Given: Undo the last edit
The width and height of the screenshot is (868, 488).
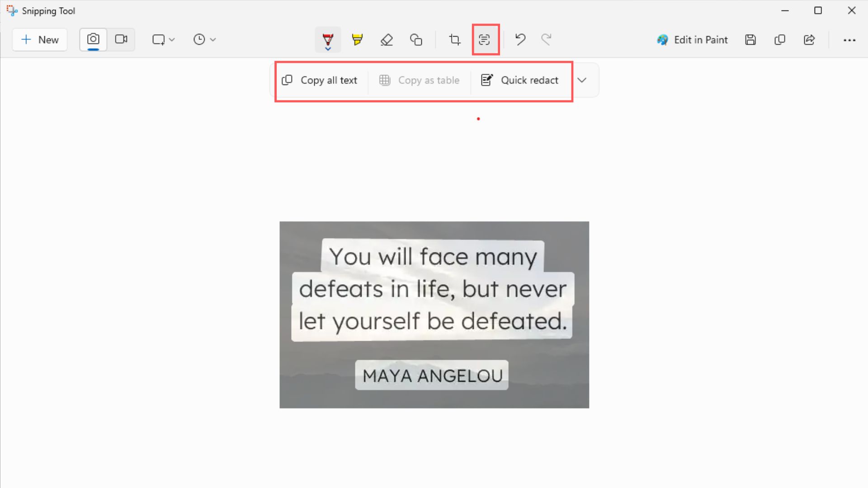Looking at the screenshot, I should point(520,40).
